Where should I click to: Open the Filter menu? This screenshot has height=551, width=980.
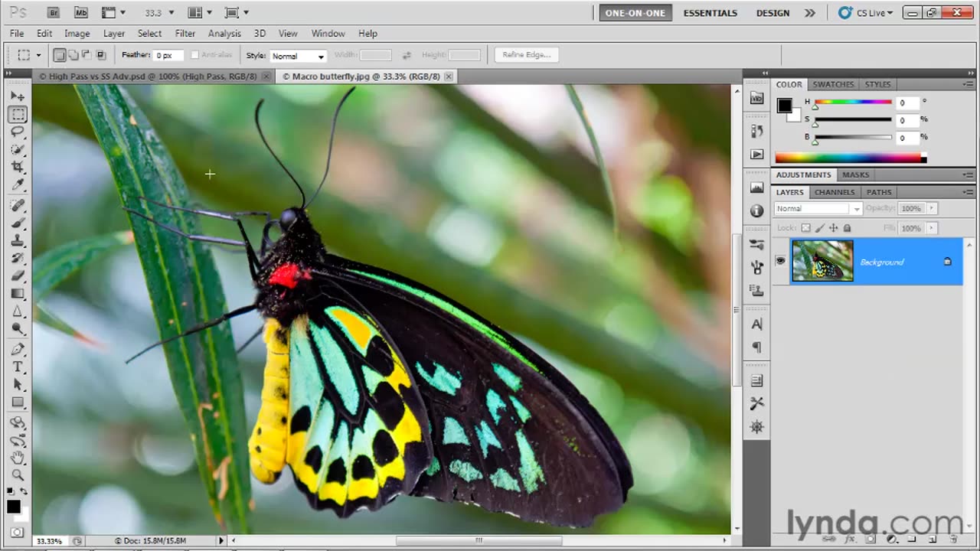[x=185, y=34]
